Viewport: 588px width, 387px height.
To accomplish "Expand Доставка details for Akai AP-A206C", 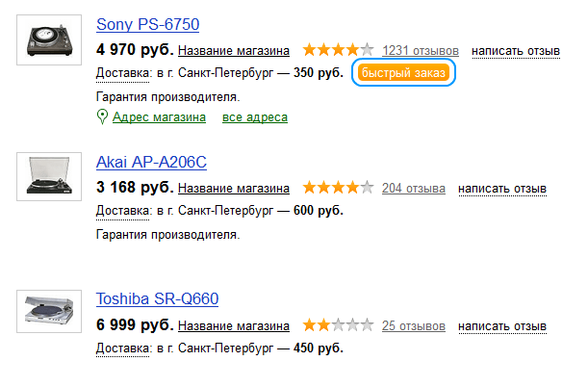I will point(121,211).
